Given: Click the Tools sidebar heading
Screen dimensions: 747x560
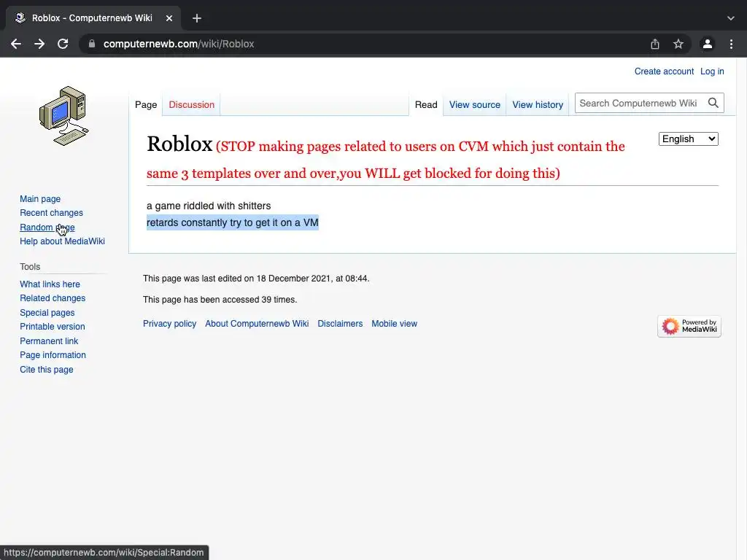Looking at the screenshot, I should click(30, 267).
